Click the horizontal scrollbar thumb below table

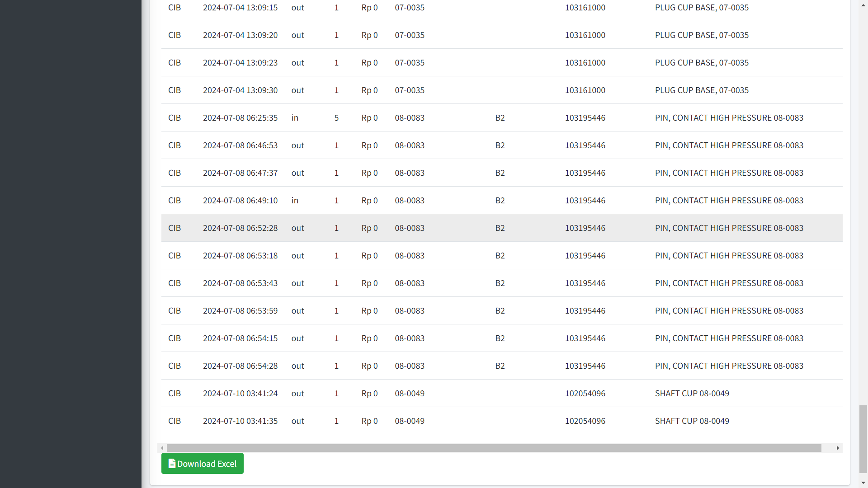[x=494, y=448]
